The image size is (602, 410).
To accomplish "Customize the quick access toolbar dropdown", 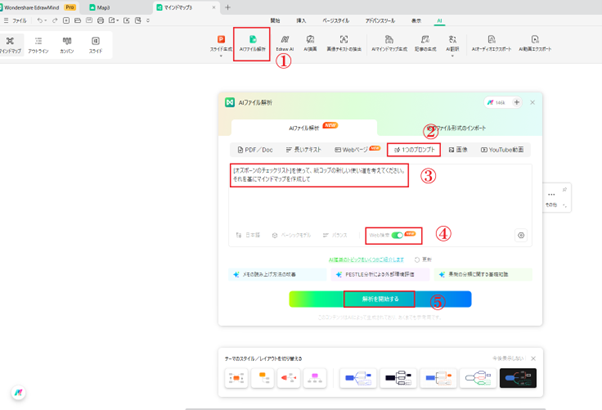I will 148,20.
